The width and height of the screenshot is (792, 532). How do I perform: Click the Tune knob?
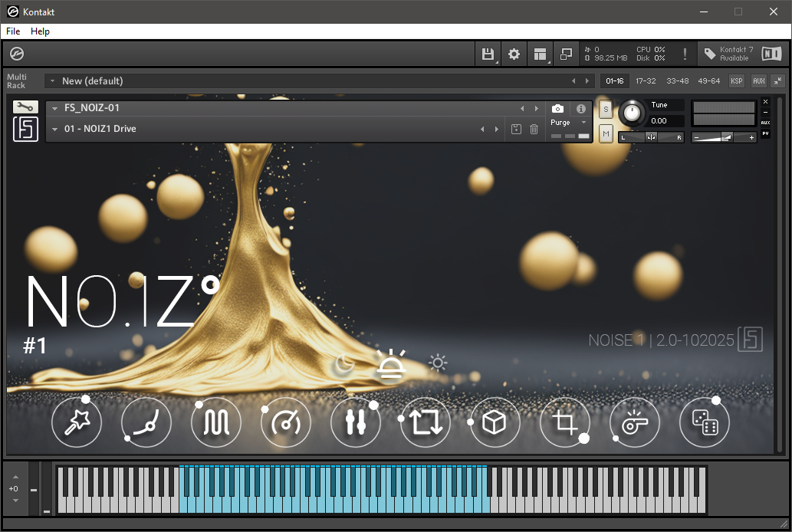(632, 113)
